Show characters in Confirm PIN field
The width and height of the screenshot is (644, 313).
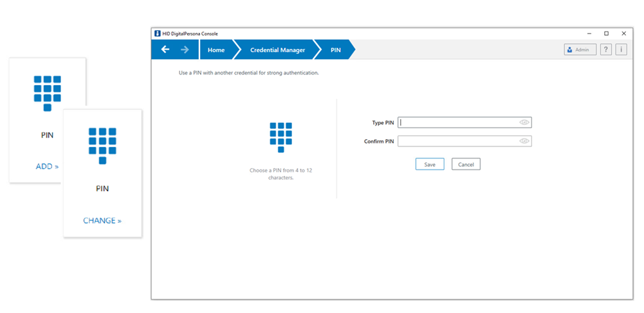click(524, 141)
